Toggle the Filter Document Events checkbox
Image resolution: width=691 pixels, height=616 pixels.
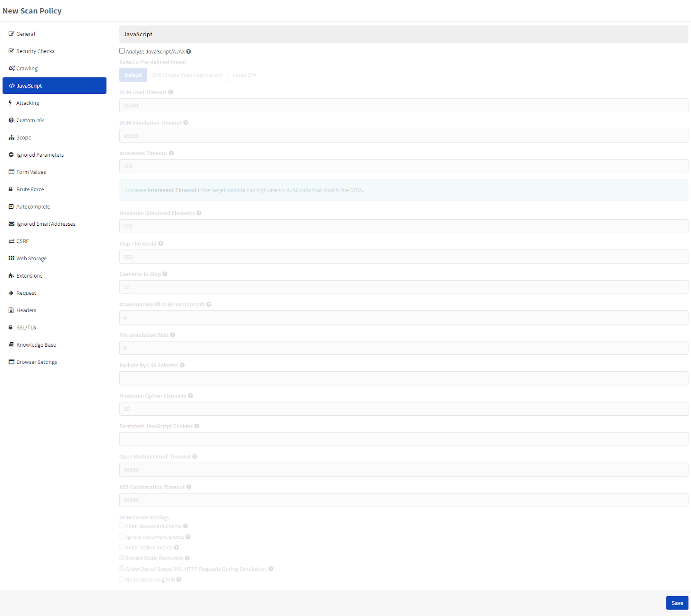[122, 526]
